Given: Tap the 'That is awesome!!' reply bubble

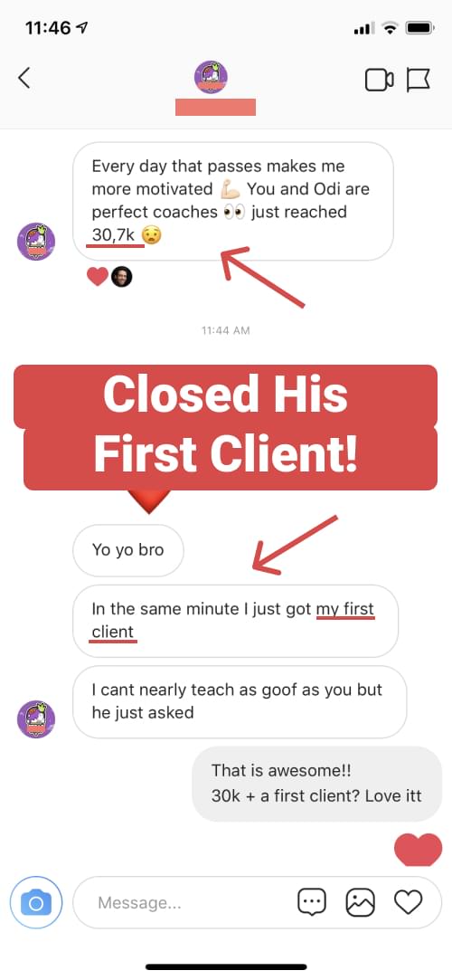Looking at the screenshot, I should [x=316, y=784].
